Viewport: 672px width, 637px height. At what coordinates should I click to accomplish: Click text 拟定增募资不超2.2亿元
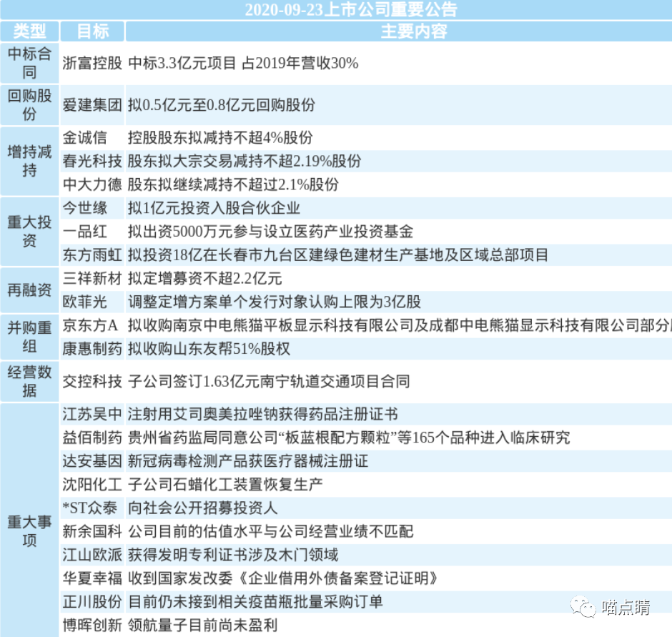point(205,279)
